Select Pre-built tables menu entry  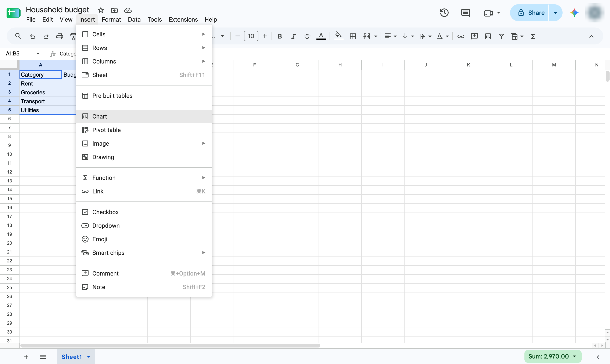[x=144, y=96]
